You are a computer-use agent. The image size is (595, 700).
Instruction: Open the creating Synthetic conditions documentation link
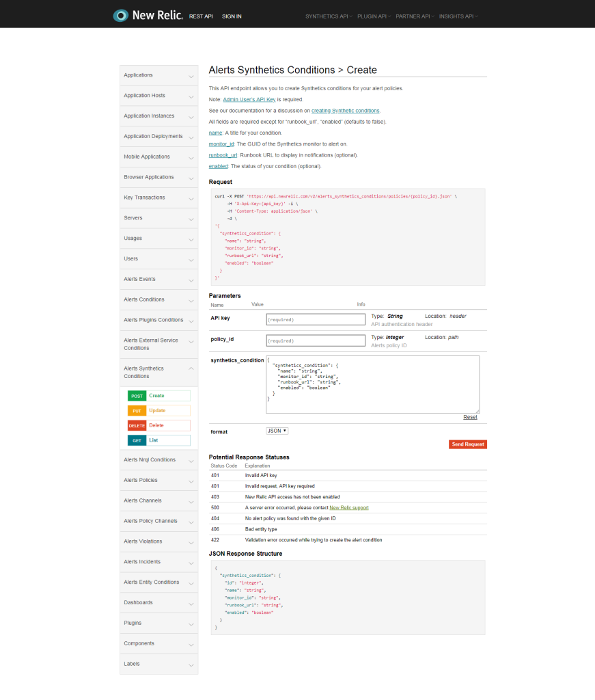pos(346,110)
